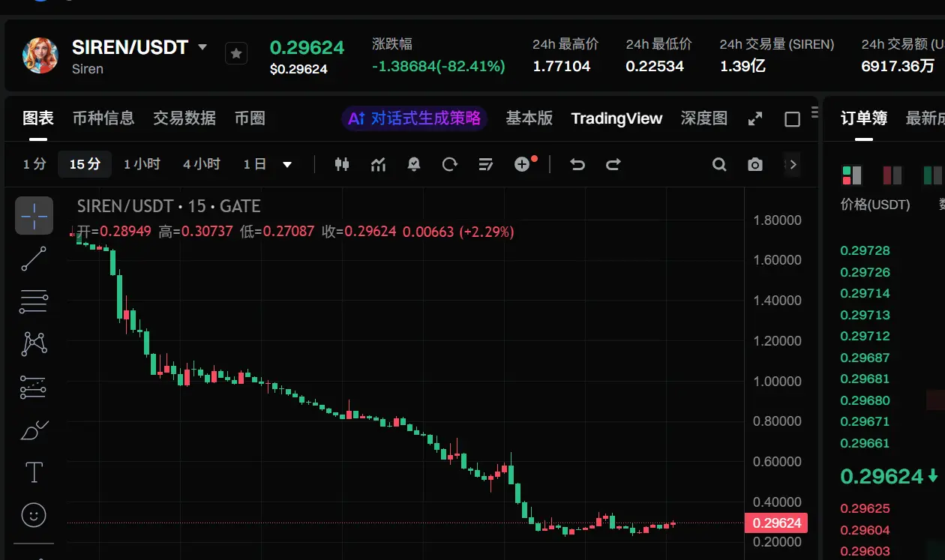The width and height of the screenshot is (945, 560).
Task: Switch to 图表 tab
Action: pyautogui.click(x=38, y=118)
